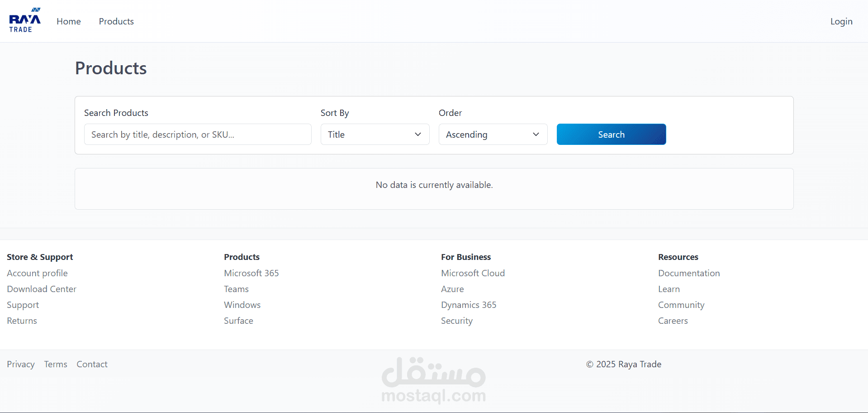Open the Careers link

pyautogui.click(x=673, y=321)
